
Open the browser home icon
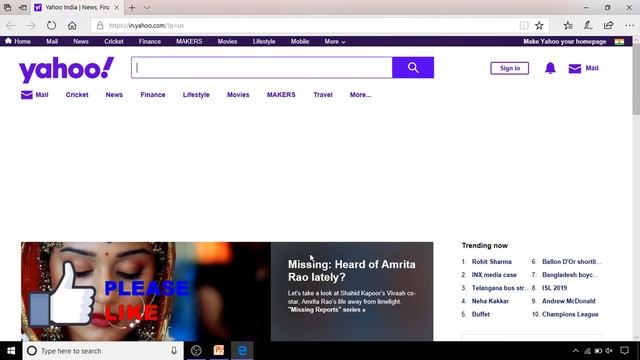(72, 25)
